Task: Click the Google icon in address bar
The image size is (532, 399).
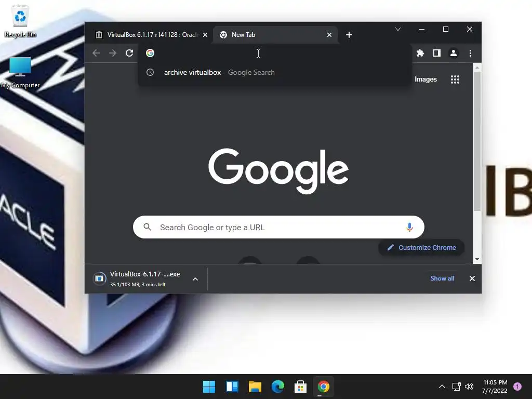Action: point(150,53)
